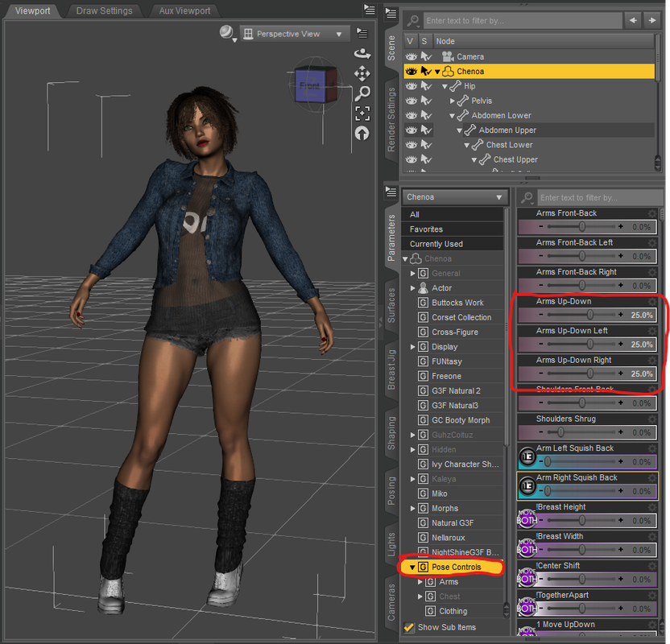Select the All property filter

pos(452,214)
